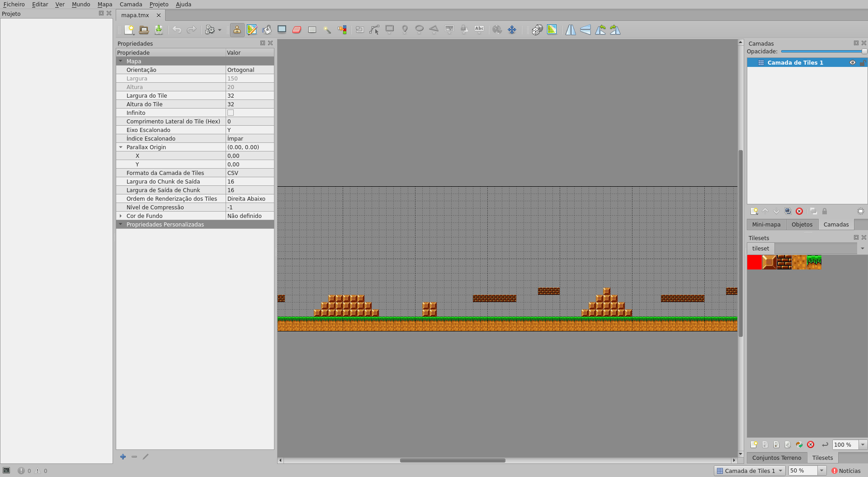Rotate the stamp left
Screen dimensions: 868x477
600,30
